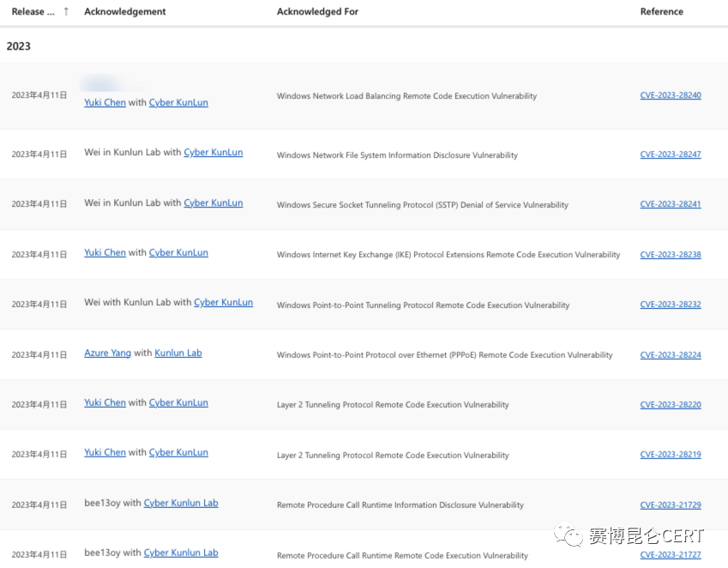Click the Acknowledgement column header
The image size is (728, 568).
pos(125,12)
